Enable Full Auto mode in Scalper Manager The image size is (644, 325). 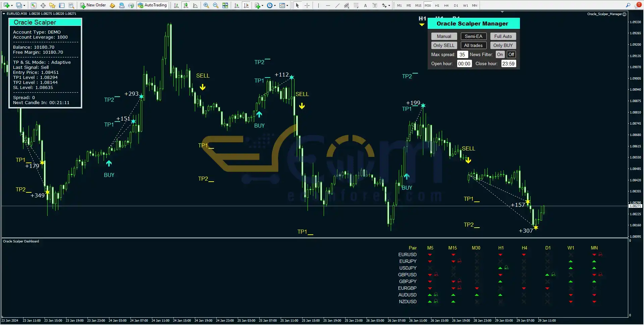(503, 36)
